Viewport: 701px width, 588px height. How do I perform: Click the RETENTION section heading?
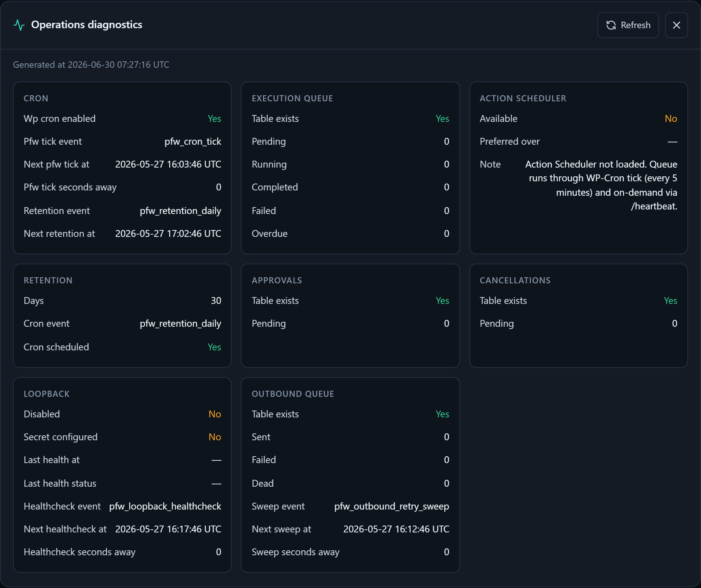click(48, 280)
